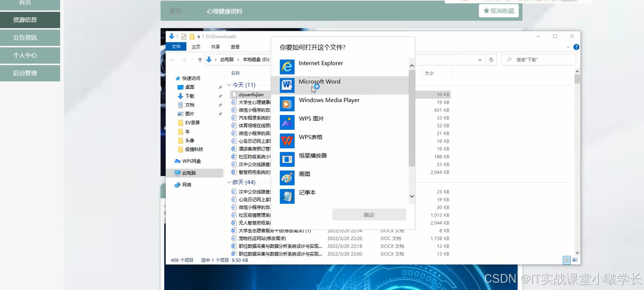Select the file dated 2022/3/20 22:18
This screenshot has width=644, height=290.
(340, 246)
